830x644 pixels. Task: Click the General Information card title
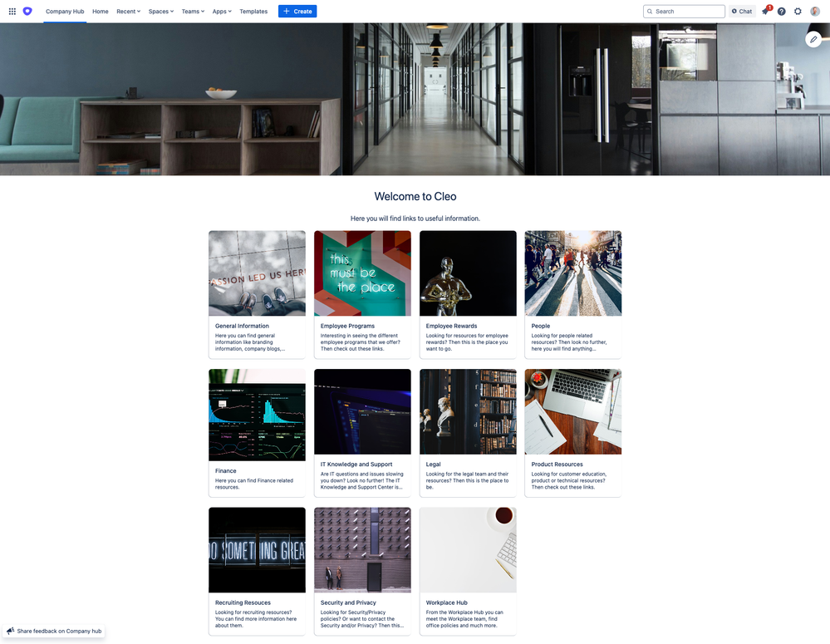pos(242,327)
